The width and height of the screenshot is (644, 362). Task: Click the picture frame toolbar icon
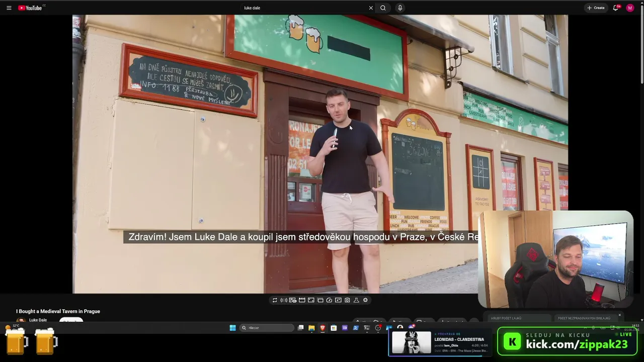pyautogui.click(x=338, y=300)
